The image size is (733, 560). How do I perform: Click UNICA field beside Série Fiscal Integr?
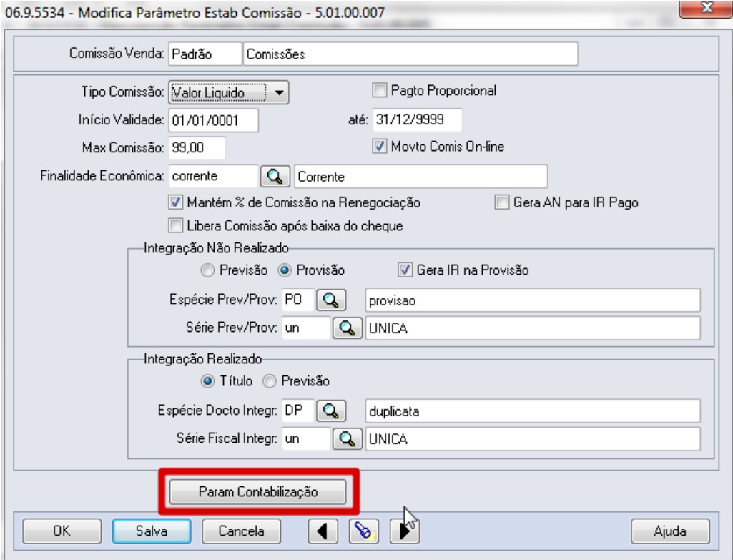click(533, 439)
